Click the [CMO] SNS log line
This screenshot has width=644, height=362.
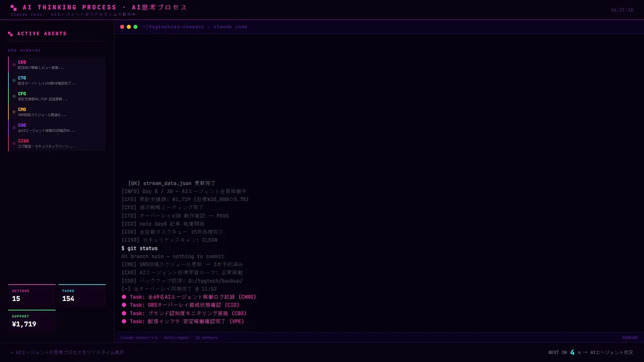(x=182, y=264)
